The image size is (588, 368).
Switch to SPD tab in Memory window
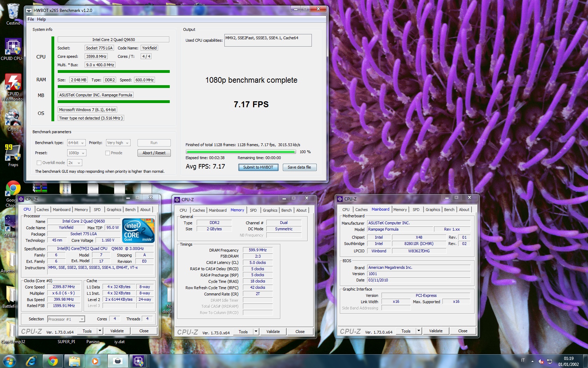click(253, 210)
